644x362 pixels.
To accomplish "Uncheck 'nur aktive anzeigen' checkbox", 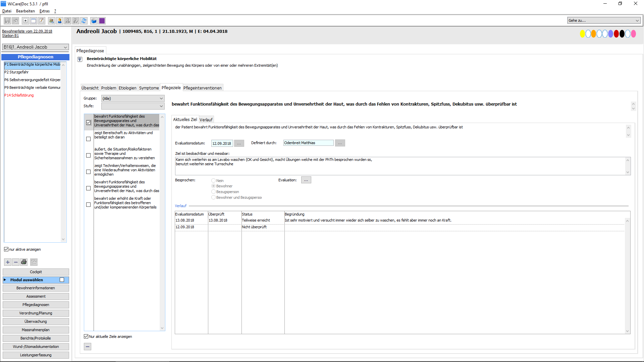I will click(x=6, y=249).
